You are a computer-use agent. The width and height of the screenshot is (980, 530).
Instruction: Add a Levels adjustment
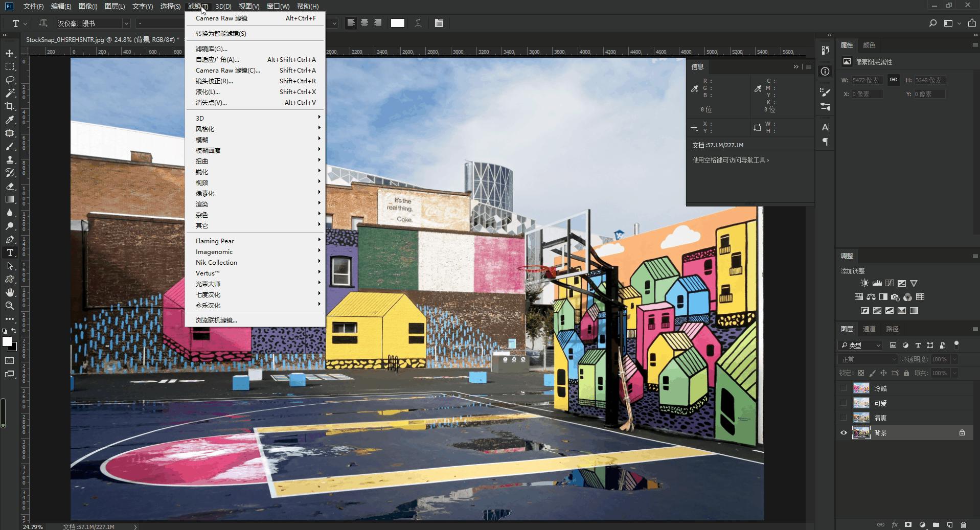pyautogui.click(x=877, y=283)
